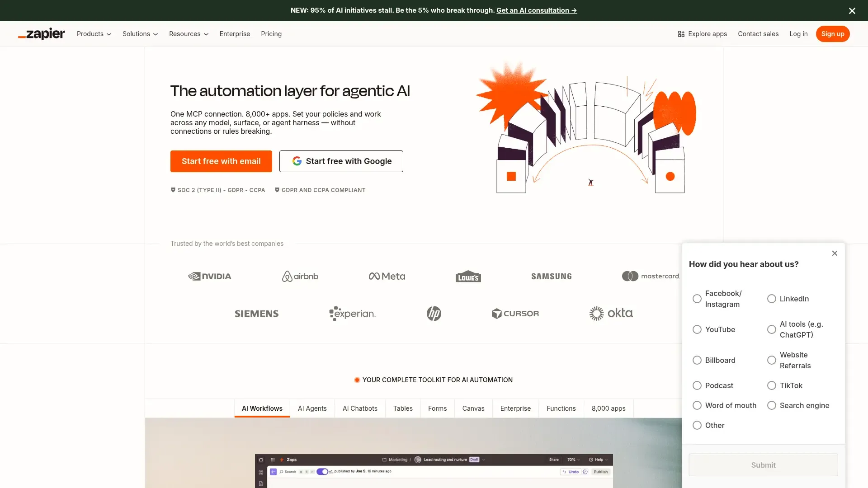Expand the Solutions dropdown menu
Viewport: 868px width, 488px height.
(140, 34)
